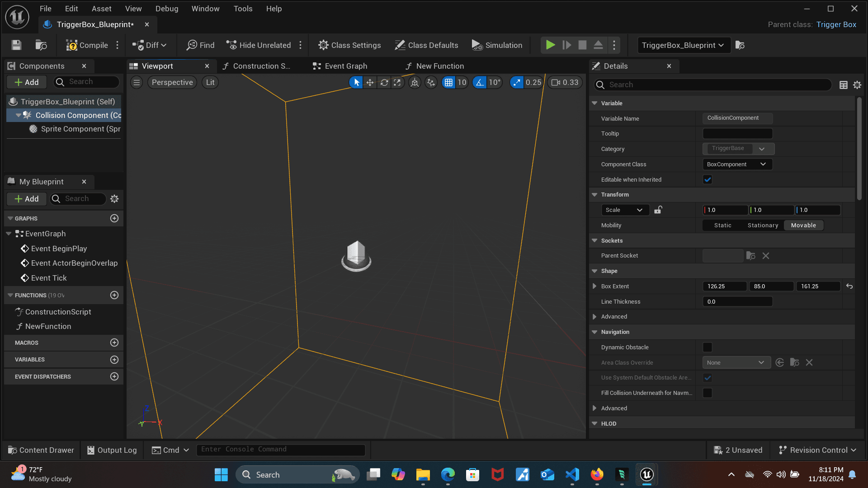Select the scale tool in viewport

click(x=397, y=82)
